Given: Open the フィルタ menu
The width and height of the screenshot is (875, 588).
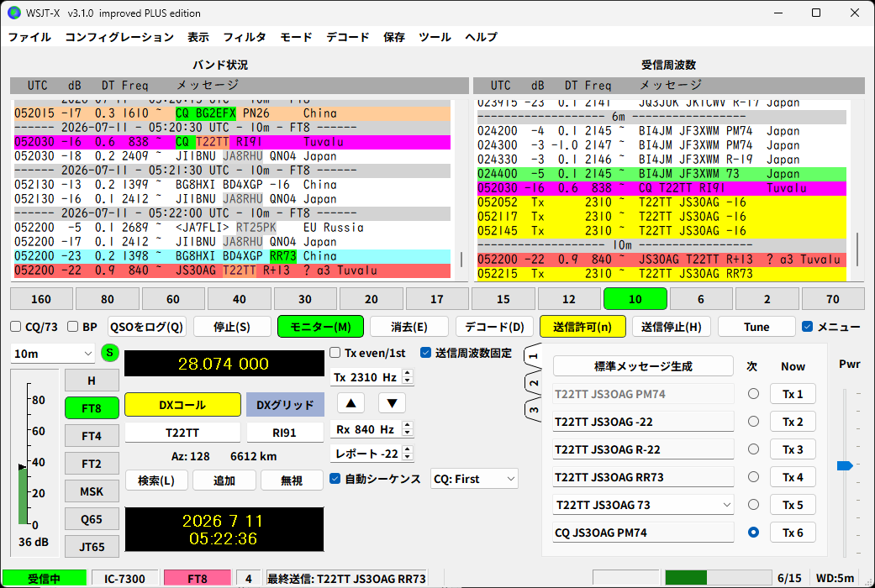Looking at the screenshot, I should pos(245,37).
